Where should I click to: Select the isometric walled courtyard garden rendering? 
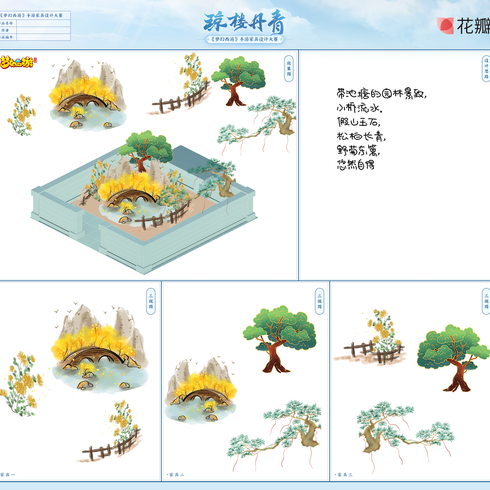(x=144, y=202)
